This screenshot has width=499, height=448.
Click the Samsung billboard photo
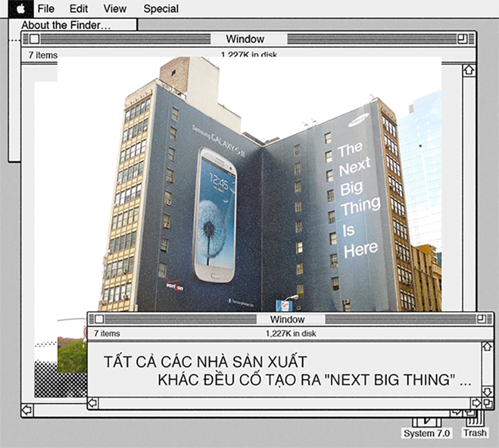[x=249, y=187]
